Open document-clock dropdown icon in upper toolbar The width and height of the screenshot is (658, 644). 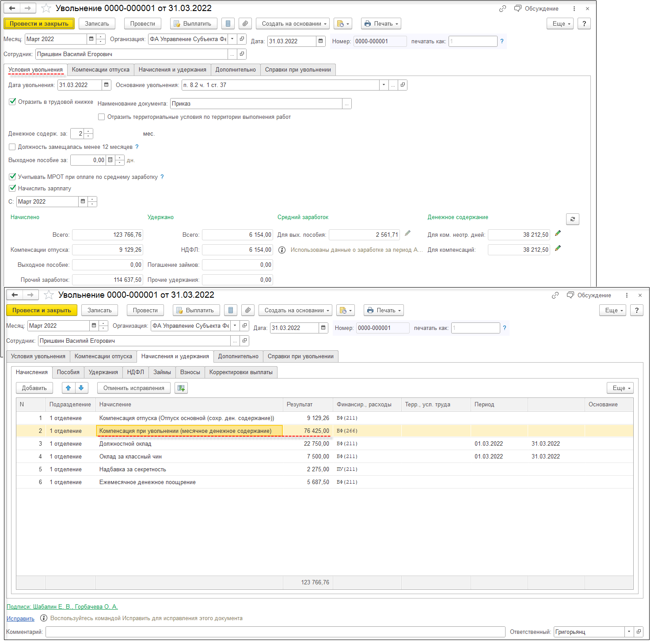(x=343, y=23)
